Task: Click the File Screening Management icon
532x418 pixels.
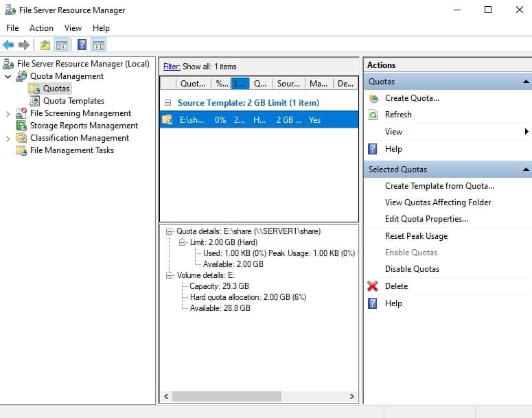Action: (21, 113)
